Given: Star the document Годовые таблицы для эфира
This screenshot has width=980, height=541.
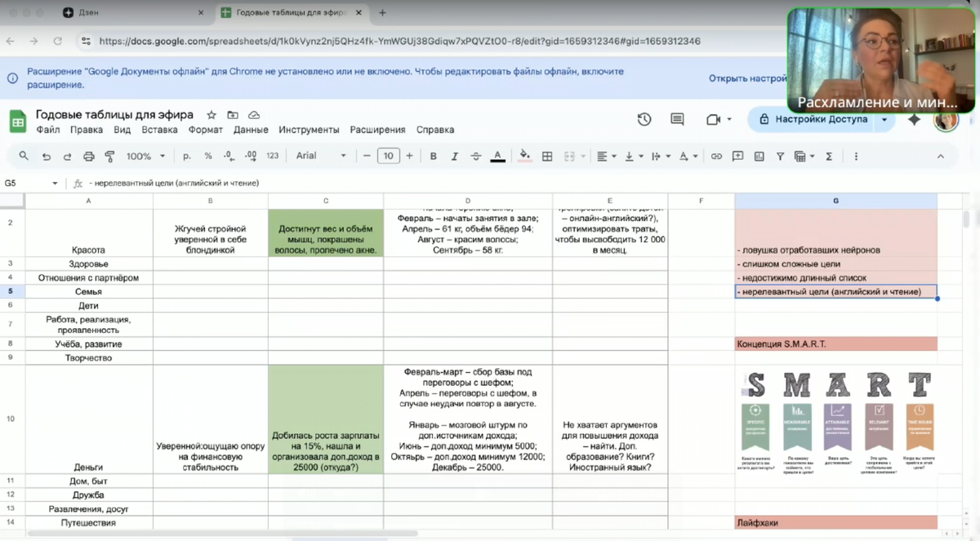Looking at the screenshot, I should (x=212, y=115).
